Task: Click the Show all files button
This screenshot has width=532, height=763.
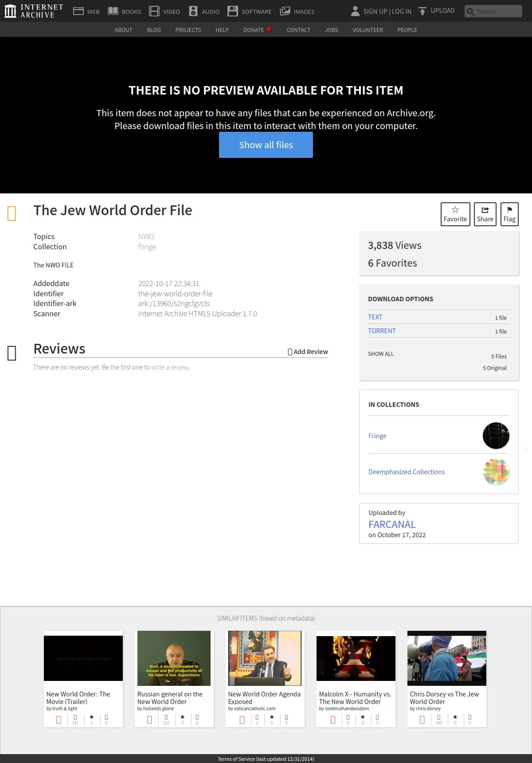Action: tap(266, 145)
